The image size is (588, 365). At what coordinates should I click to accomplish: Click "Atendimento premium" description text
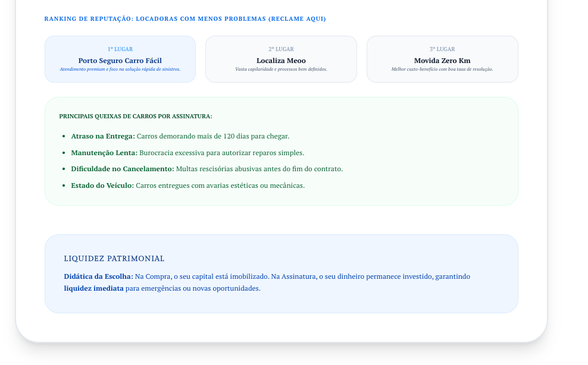tap(120, 70)
